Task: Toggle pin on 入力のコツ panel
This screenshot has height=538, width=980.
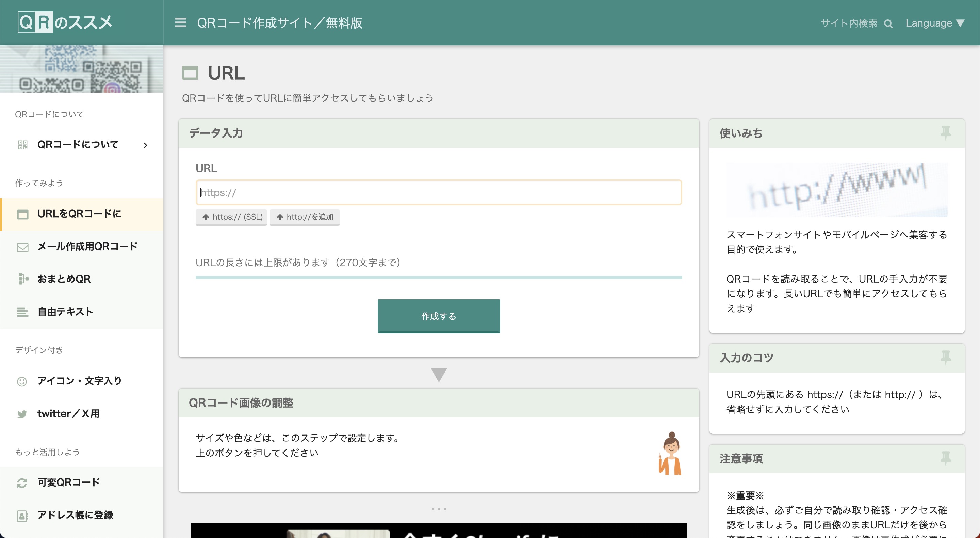Action: pos(945,358)
